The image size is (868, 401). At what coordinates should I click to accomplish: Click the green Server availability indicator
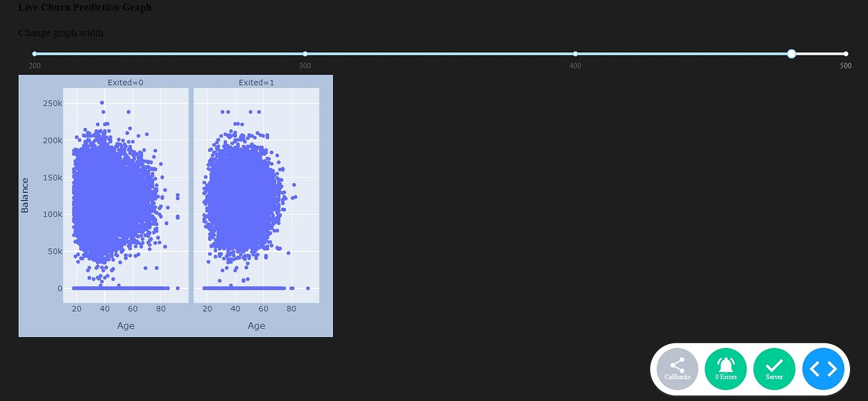tap(774, 369)
